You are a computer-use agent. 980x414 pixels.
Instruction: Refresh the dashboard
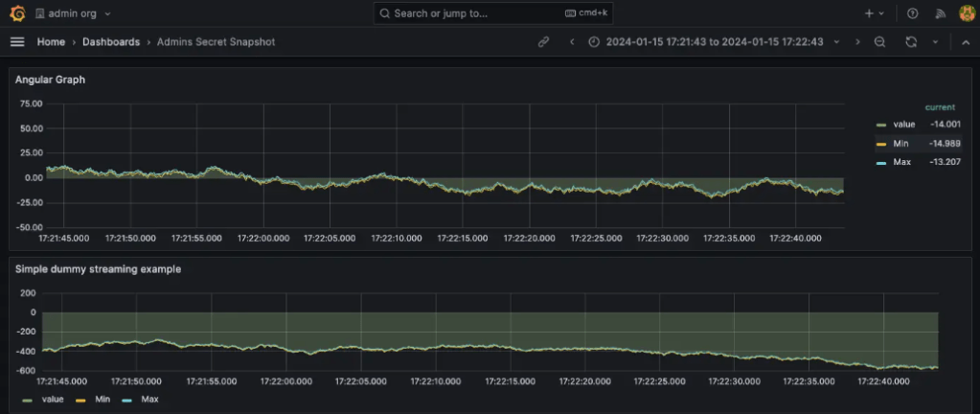pos(911,42)
